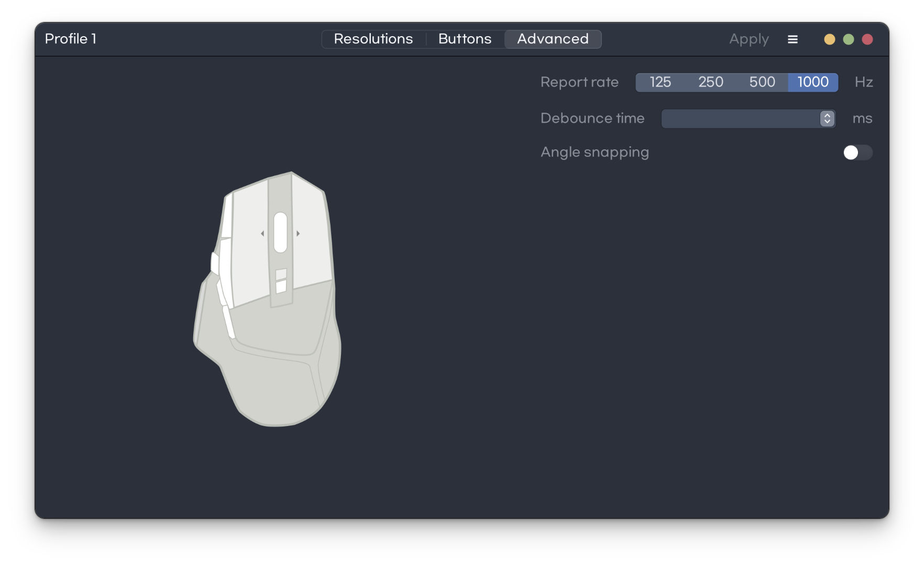Click the wheel tilt-left arrow on the mouse
This screenshot has width=924, height=566.
262,233
